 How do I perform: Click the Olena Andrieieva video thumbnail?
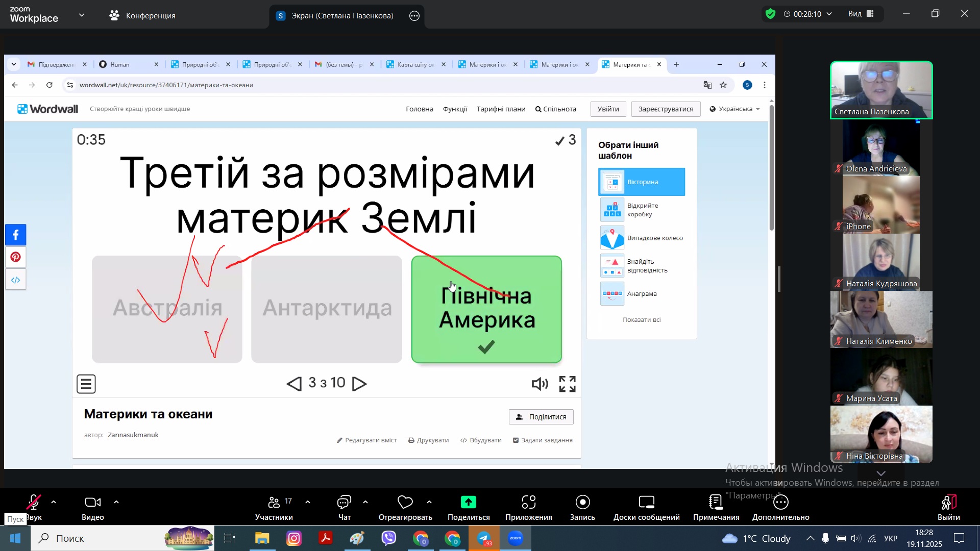881,148
